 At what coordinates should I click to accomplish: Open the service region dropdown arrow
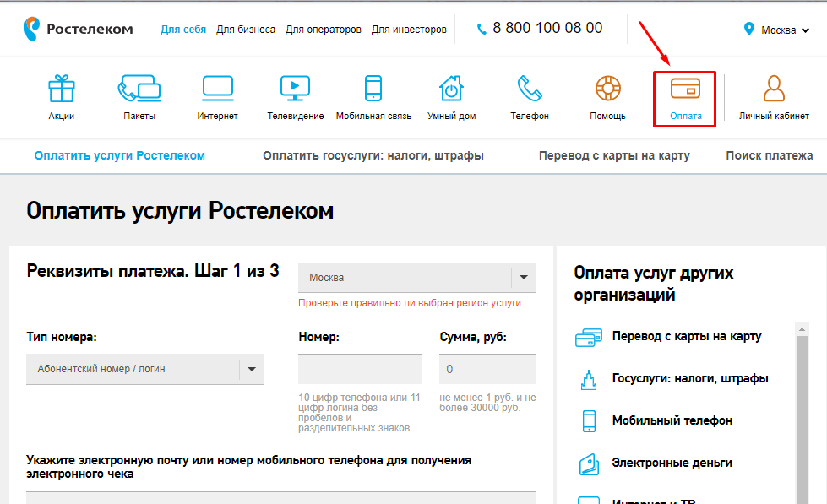click(x=523, y=277)
